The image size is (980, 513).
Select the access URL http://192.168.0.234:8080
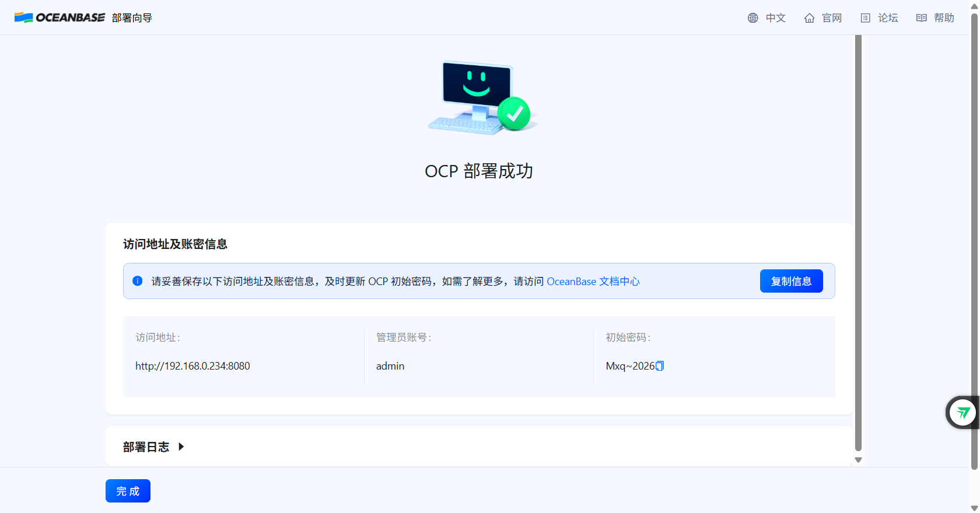coord(192,366)
